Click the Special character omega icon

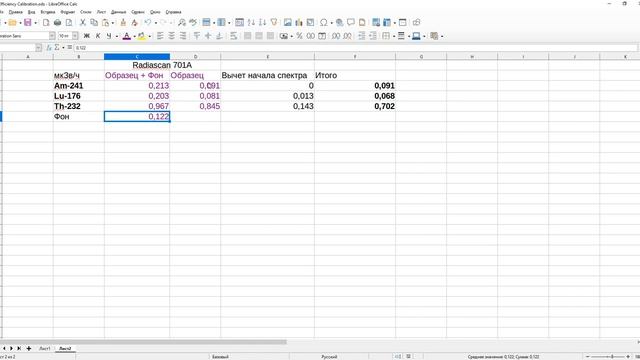pyautogui.click(x=324, y=22)
